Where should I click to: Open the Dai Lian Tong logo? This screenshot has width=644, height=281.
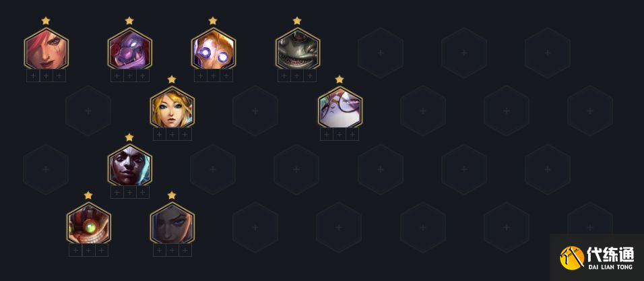[x=597, y=257]
